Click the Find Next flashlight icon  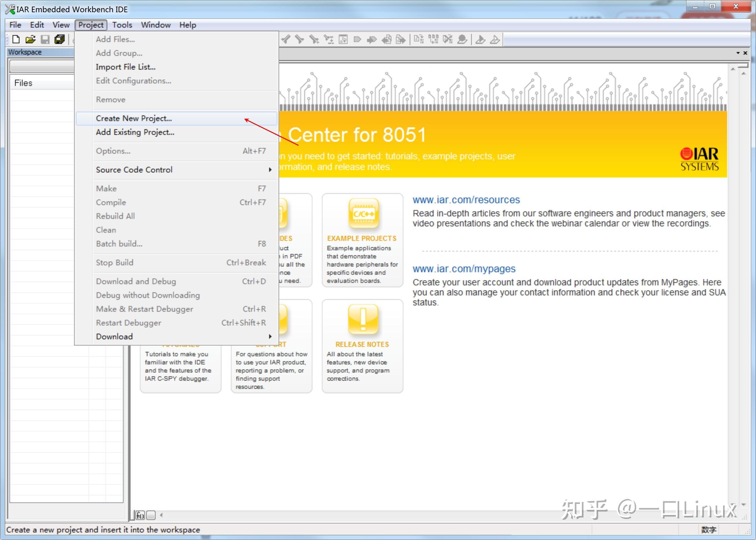(300, 40)
